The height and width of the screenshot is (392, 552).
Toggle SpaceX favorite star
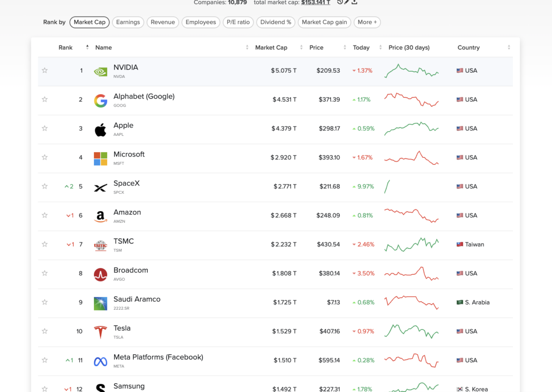click(x=45, y=186)
